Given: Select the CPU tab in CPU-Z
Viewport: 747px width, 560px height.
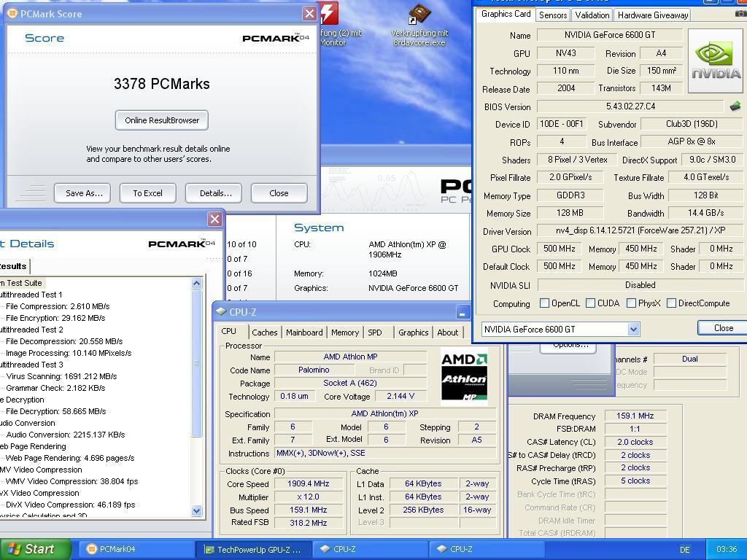Looking at the screenshot, I should (228, 331).
